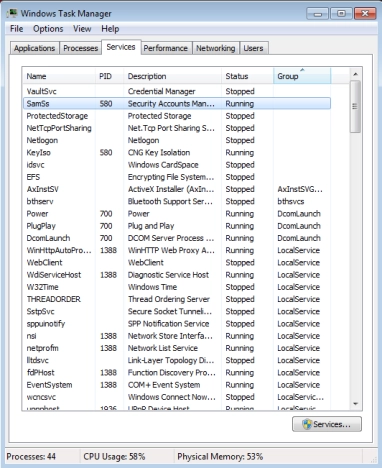Click the CNG Key Isolation description
The height and width of the screenshot is (468, 382).
coord(159,153)
